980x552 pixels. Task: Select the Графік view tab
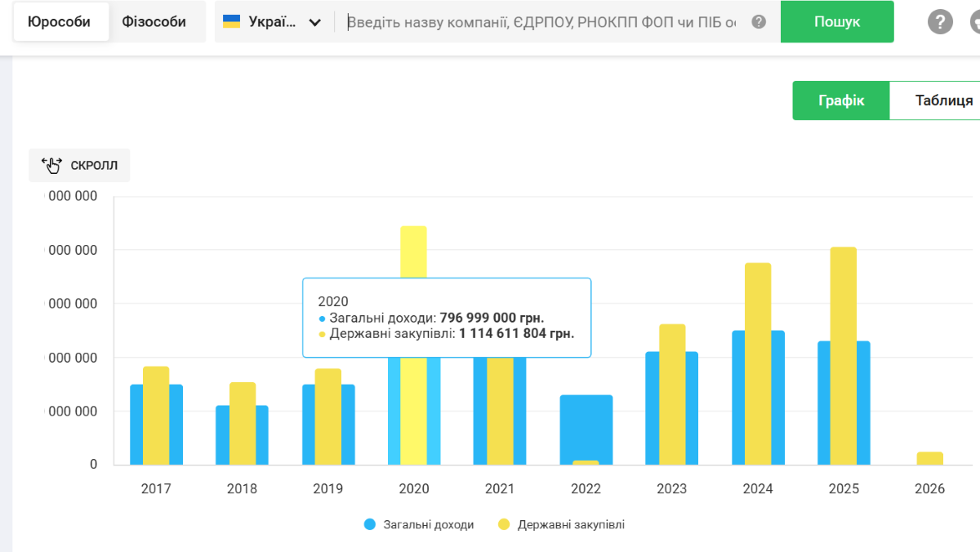[841, 101]
